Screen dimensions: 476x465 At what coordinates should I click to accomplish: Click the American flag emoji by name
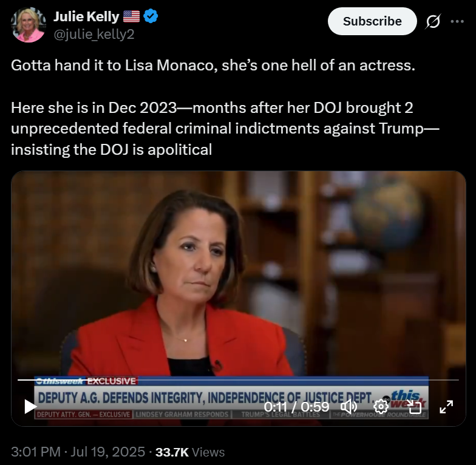(x=131, y=16)
